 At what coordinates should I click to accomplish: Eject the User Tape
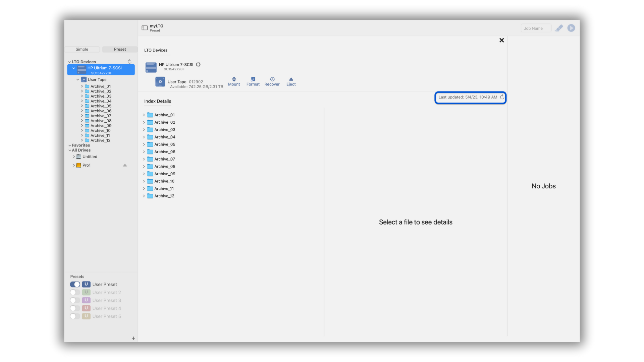291,79
